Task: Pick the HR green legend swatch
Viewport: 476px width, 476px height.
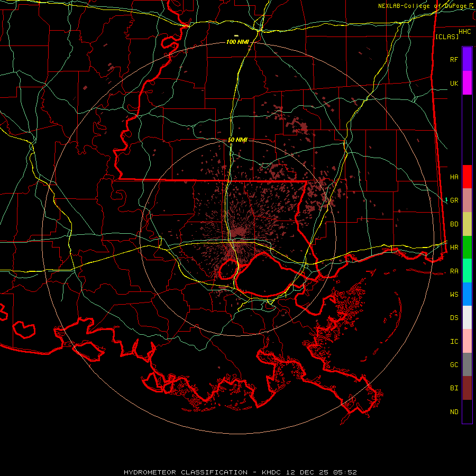Action: 467,247
